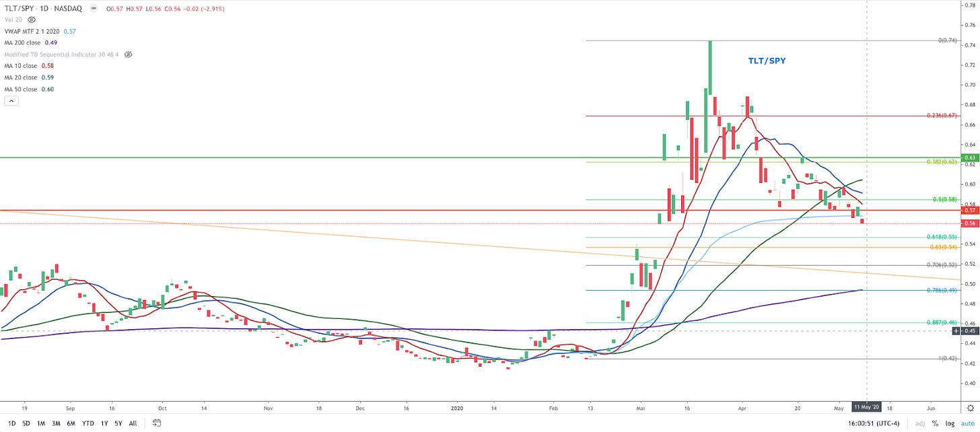Select the 5D time range
The height and width of the screenshot is (432, 980).
point(26,423)
